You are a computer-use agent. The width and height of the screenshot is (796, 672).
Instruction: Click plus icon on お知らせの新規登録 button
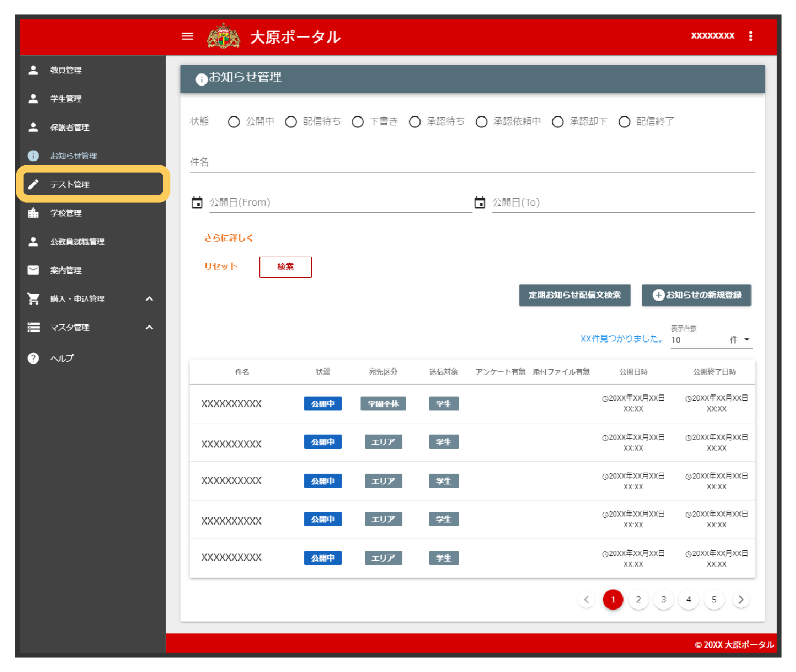658,295
